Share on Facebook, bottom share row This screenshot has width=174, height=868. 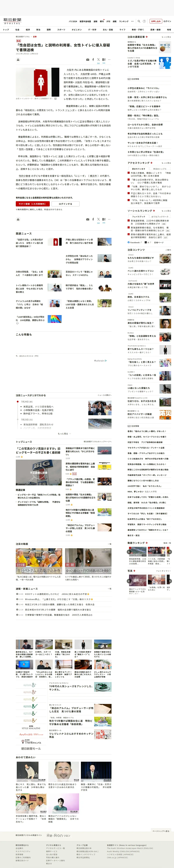pos(93,219)
